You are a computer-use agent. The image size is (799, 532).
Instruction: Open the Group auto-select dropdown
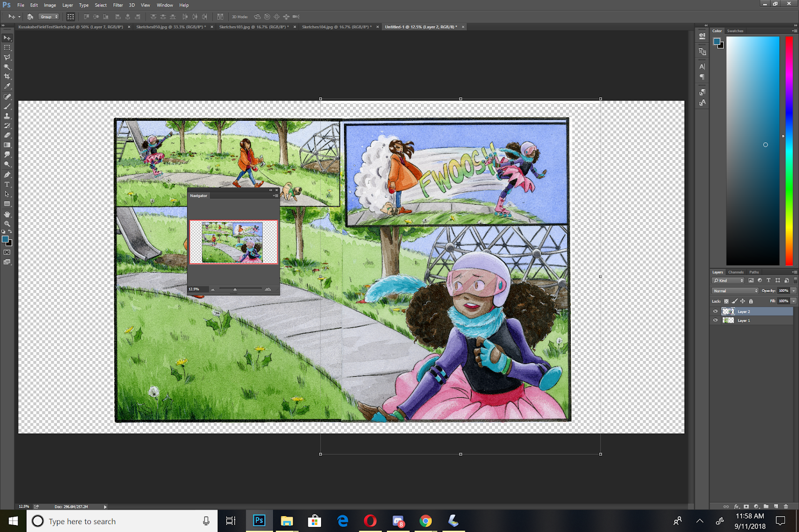(x=49, y=16)
